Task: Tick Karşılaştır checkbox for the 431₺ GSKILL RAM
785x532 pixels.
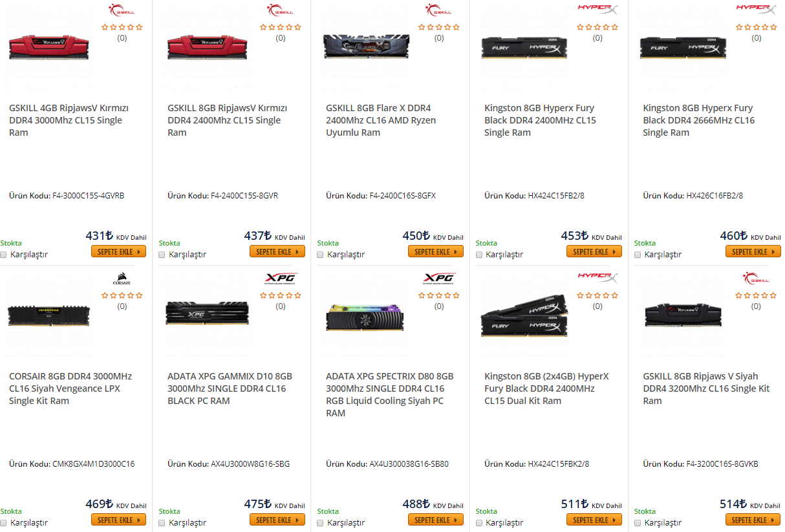Action: (x=4, y=255)
